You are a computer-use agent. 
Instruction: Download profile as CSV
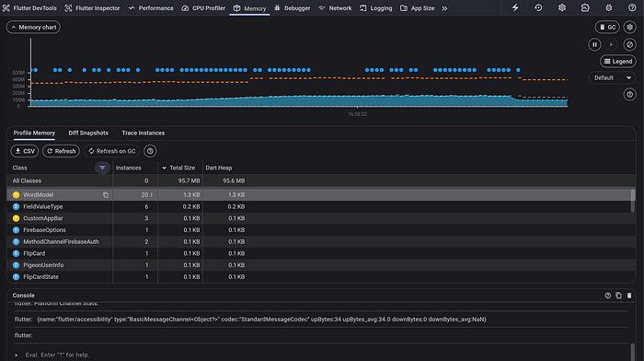[x=25, y=151]
